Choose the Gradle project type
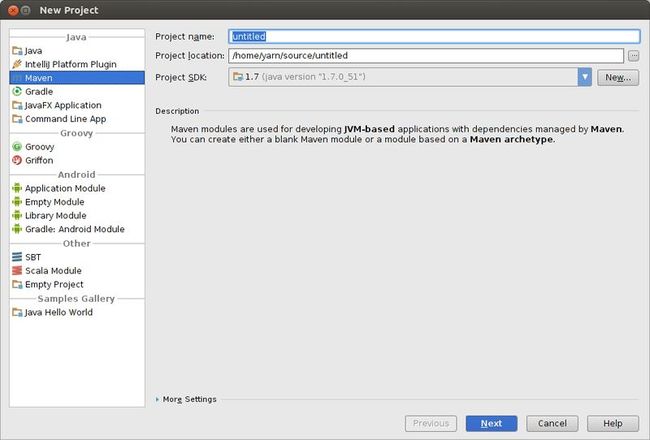The image size is (650, 440). click(77, 92)
